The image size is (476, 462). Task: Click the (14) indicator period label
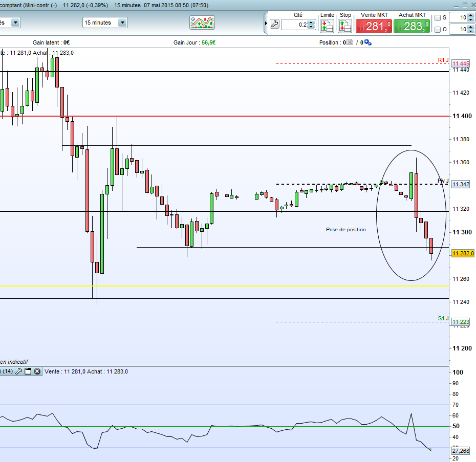[x=8, y=371]
